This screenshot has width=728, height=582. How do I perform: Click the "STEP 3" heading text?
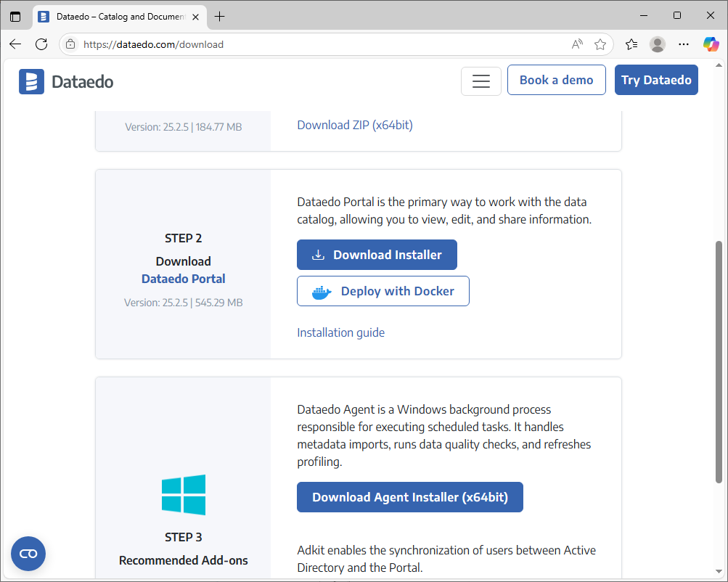(184, 537)
